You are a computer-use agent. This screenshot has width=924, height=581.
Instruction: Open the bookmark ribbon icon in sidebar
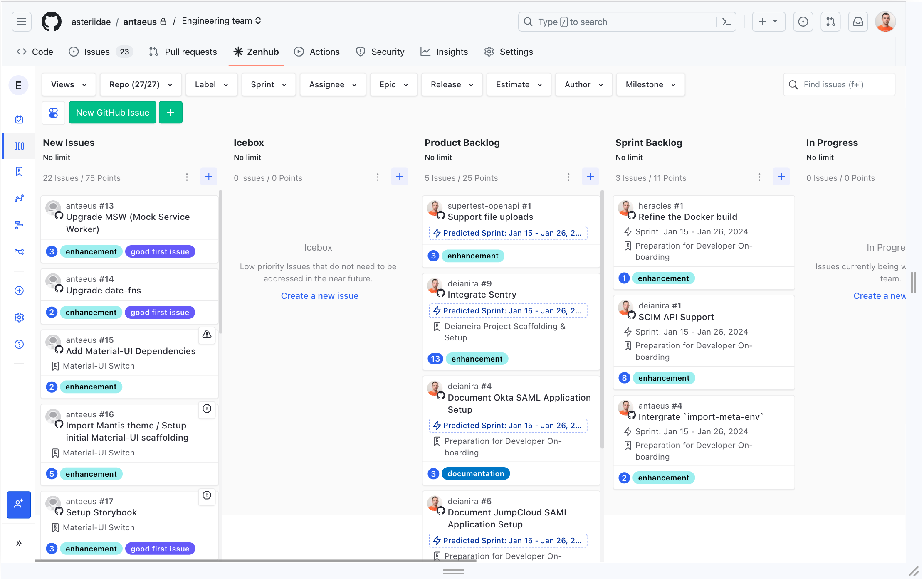pos(19,172)
